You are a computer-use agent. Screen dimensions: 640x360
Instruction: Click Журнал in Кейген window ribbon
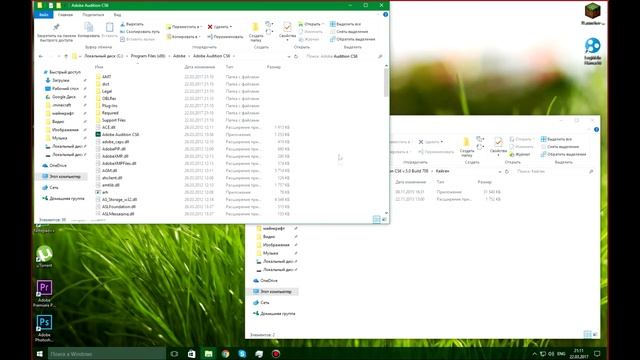pyautogui.click(x=520, y=154)
